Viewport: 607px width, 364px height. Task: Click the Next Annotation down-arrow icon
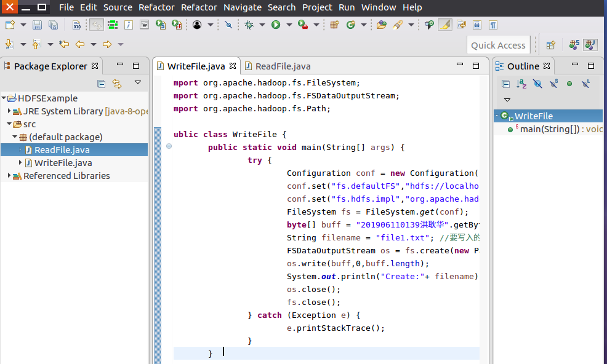[x=10, y=44]
